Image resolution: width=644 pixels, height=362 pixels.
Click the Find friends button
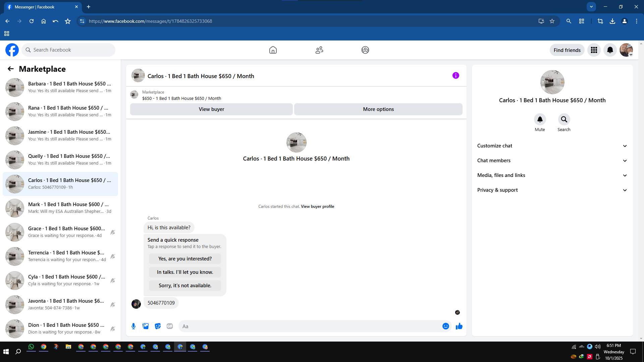pos(567,50)
